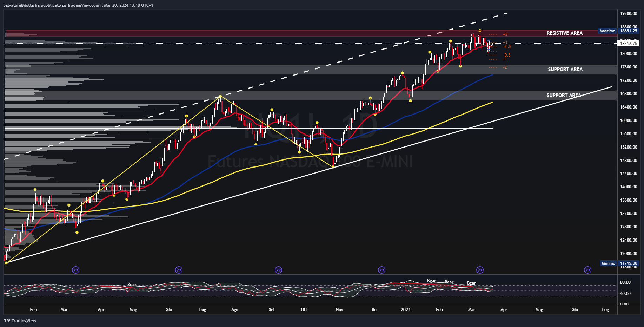
Task: Click the leftmost Bear label in oscillator
Action: click(x=132, y=285)
